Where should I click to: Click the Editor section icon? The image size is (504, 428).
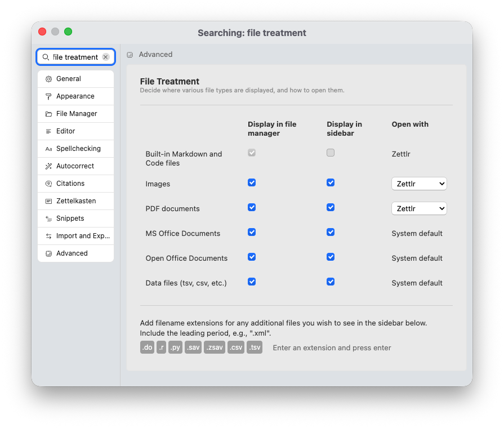coord(48,131)
